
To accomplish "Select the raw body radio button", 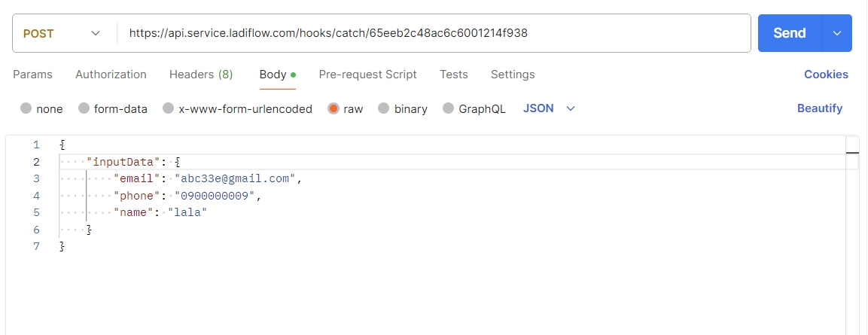I will tap(333, 108).
